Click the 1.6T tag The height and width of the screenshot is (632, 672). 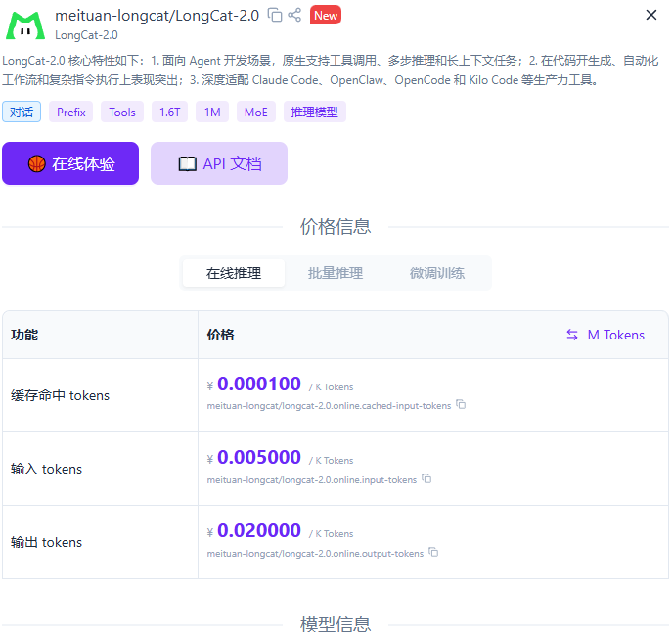(170, 112)
